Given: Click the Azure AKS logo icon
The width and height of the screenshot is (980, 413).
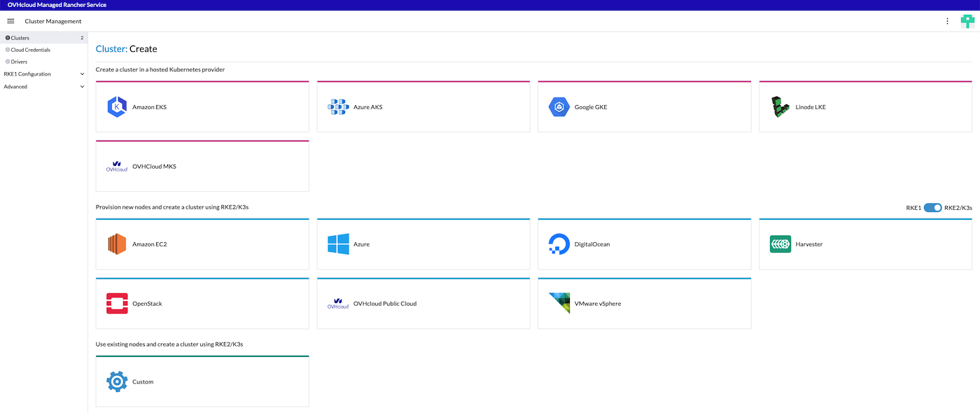Looking at the screenshot, I should [338, 107].
